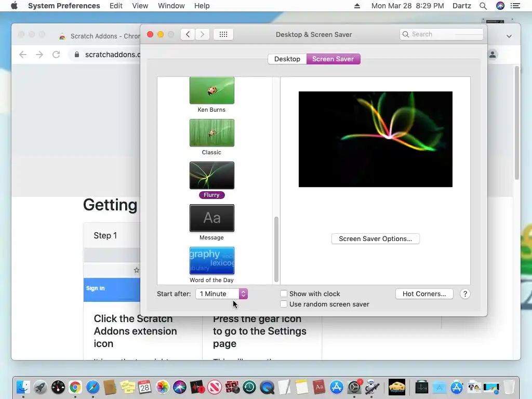
Task: Click Chrome profile avatar icon
Action: [493, 54]
